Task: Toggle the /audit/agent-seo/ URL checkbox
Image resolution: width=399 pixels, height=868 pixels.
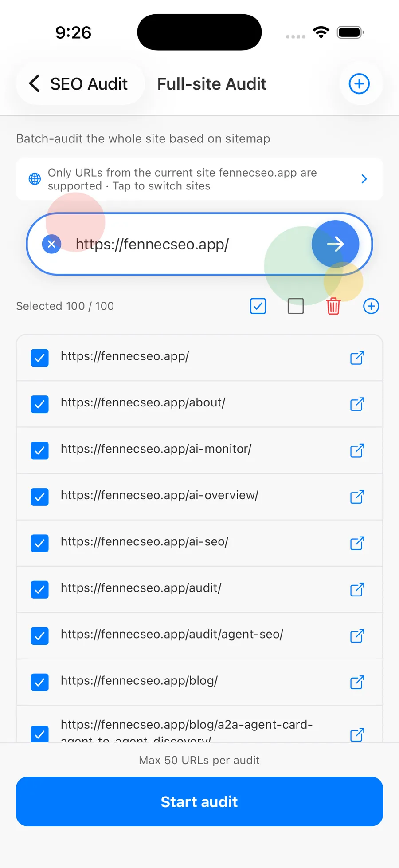Action: pos(40,636)
